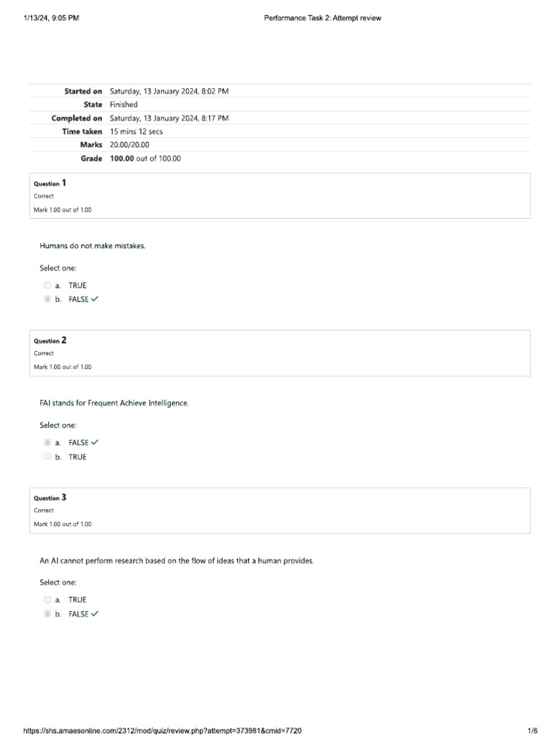Screen dimensions: 560x747
Task: Click the green checkmark beside Question 1's FALSE
Action: pyautogui.click(x=95, y=299)
